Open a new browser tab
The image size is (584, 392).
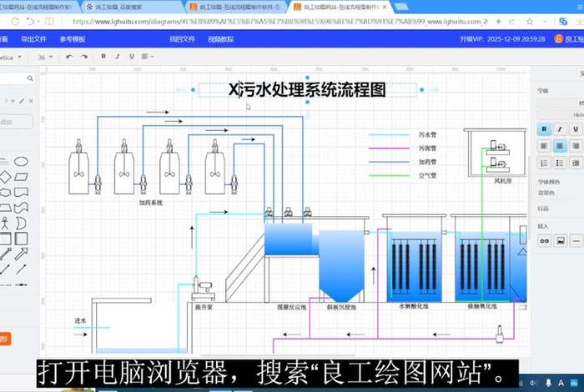(x=400, y=7)
